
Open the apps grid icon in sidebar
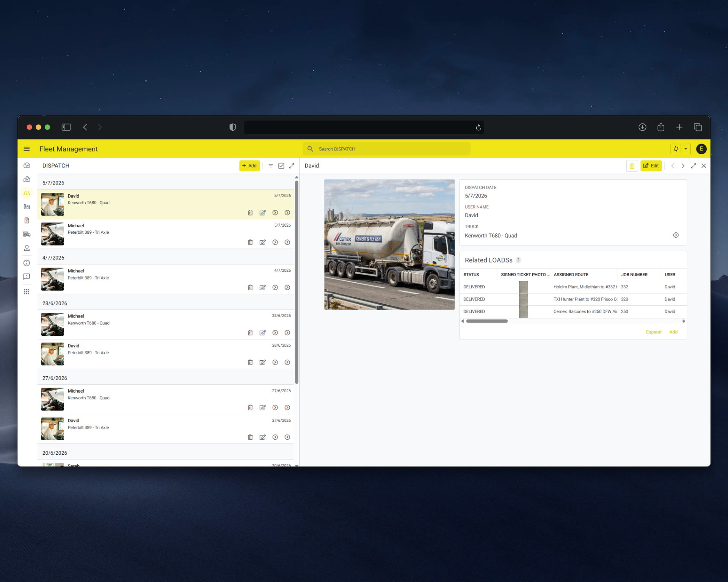click(x=27, y=292)
